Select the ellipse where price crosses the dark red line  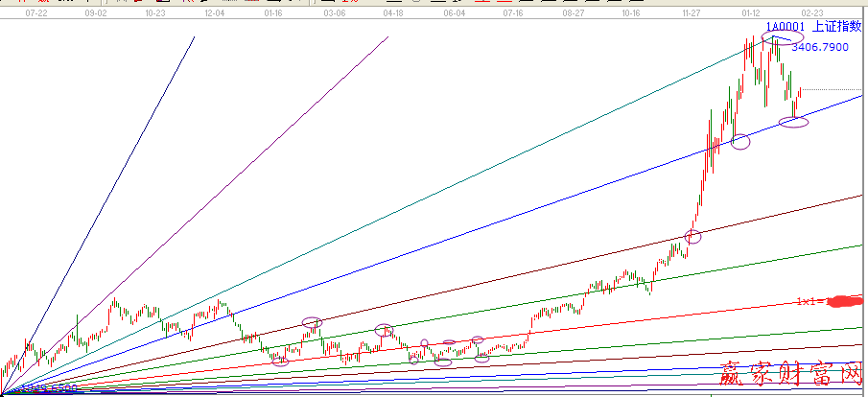click(693, 236)
